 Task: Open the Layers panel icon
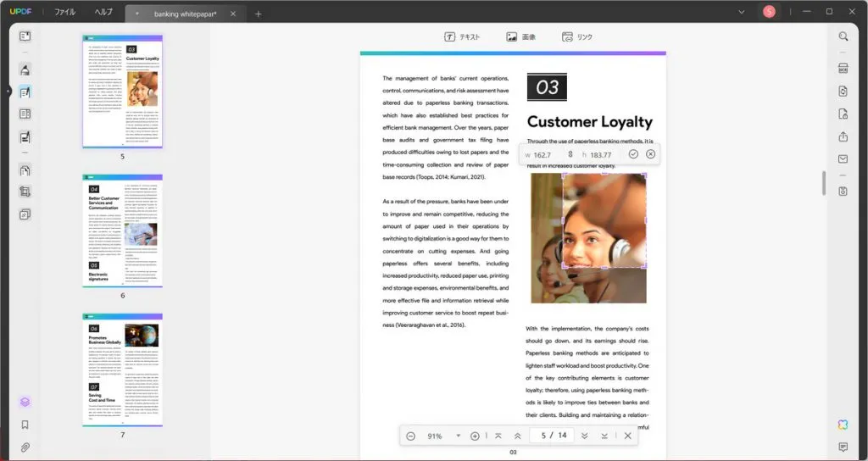tap(25, 403)
